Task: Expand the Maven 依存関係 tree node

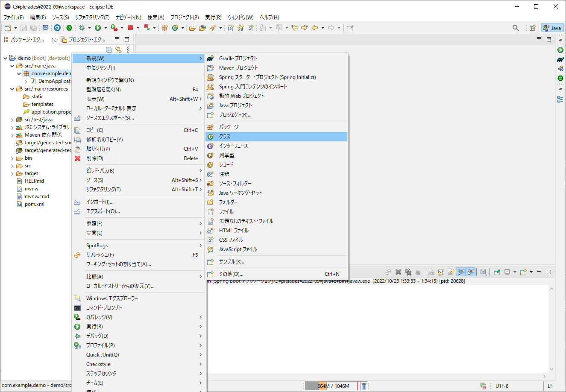Action: [12, 135]
